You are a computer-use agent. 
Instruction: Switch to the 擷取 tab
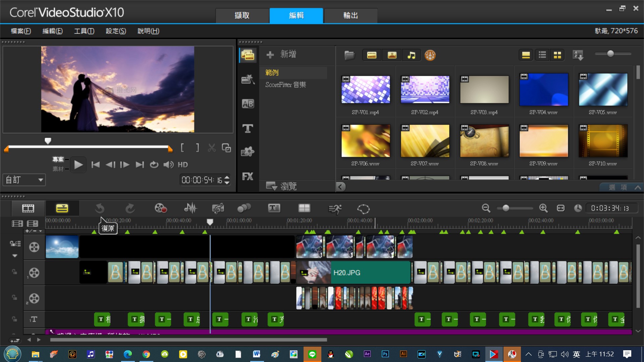pos(242,15)
